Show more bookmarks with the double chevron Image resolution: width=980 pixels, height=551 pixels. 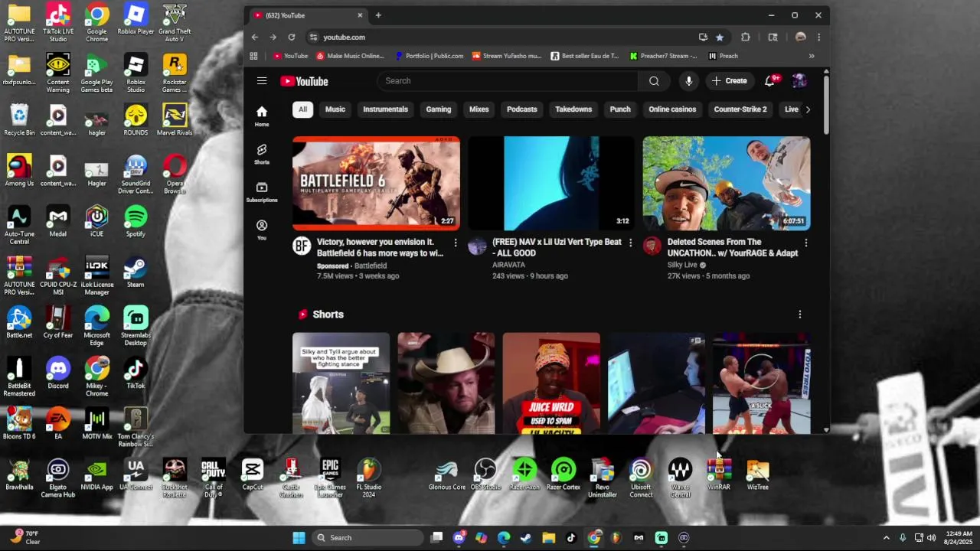(812, 56)
